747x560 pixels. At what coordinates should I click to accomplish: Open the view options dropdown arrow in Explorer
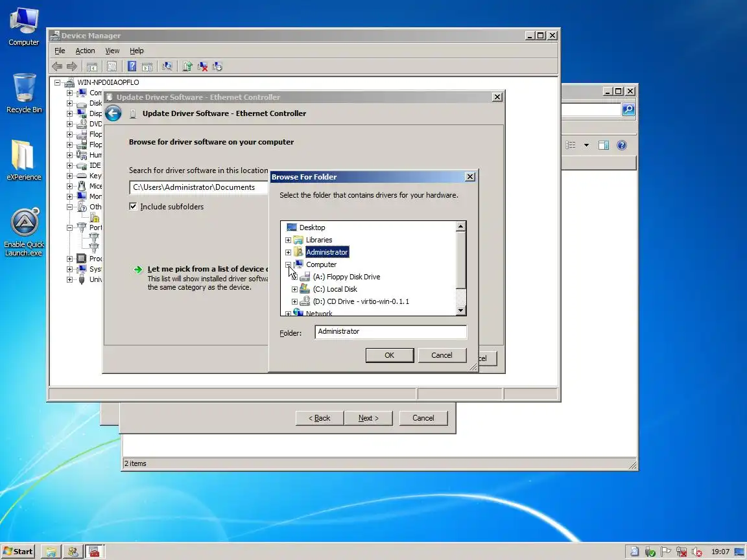coord(586,145)
